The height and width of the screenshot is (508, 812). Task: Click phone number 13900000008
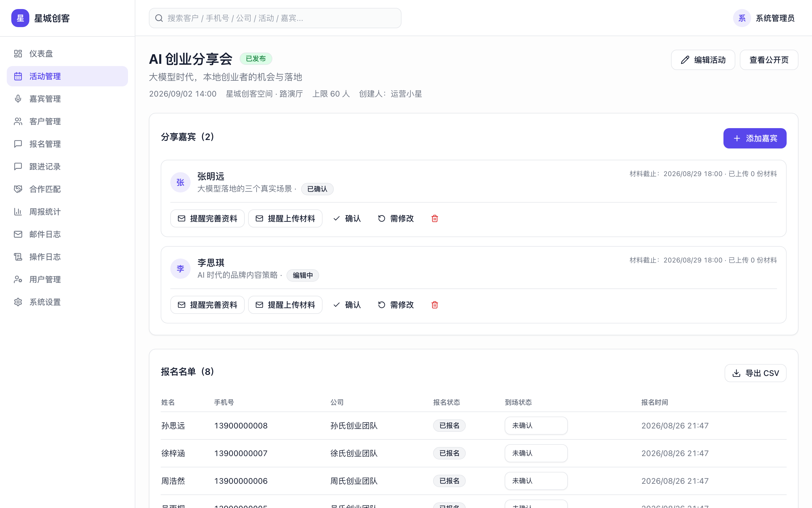pyautogui.click(x=241, y=426)
